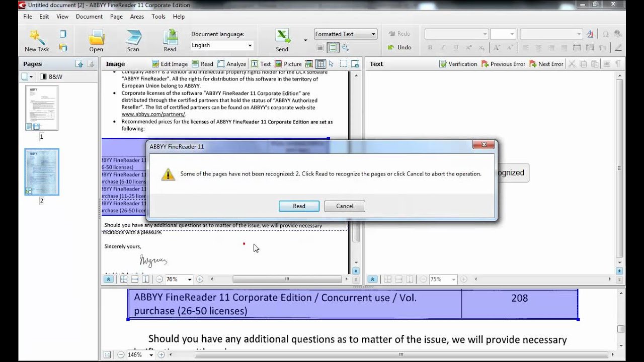Screen dimensions: 644x362
Task: Toggle the highlighted layout mode icon below Formatted Text
Action: pos(333,48)
